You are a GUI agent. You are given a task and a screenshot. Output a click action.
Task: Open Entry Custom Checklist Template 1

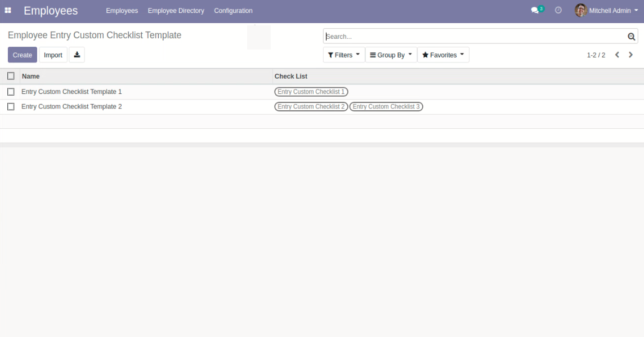click(71, 92)
